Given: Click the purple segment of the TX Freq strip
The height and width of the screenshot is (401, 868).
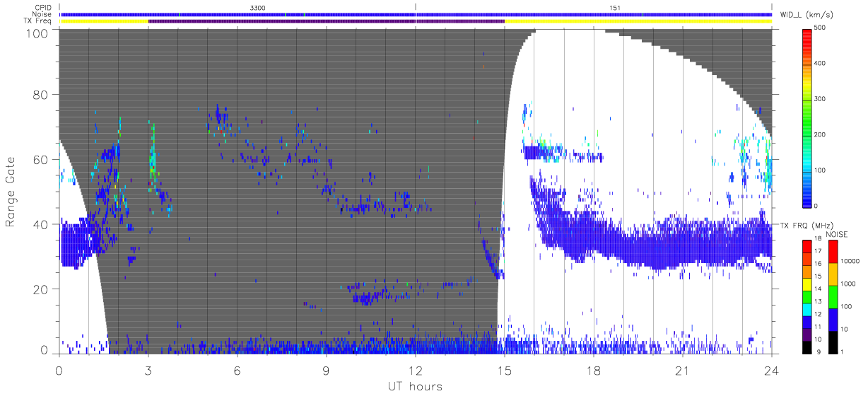Looking at the screenshot, I should point(326,21).
